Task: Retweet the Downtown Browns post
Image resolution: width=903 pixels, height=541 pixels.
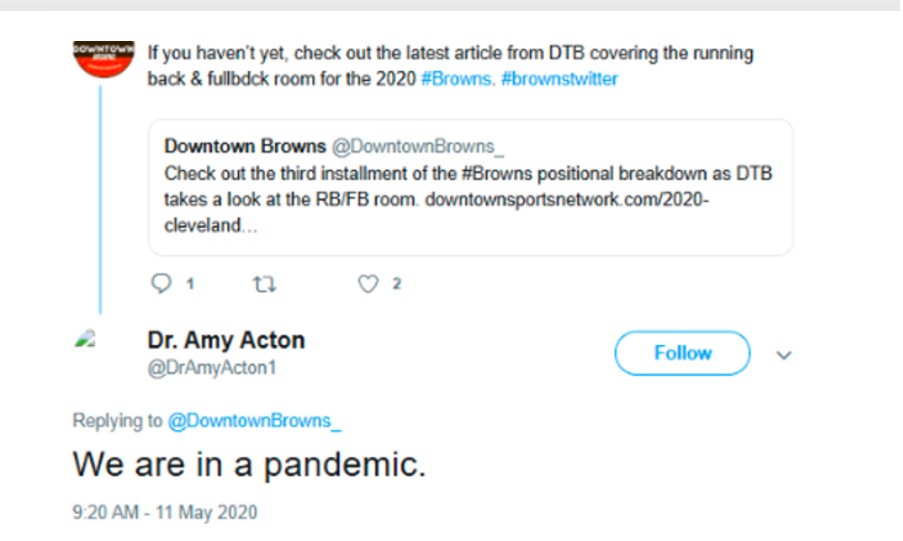Action: coord(264,284)
